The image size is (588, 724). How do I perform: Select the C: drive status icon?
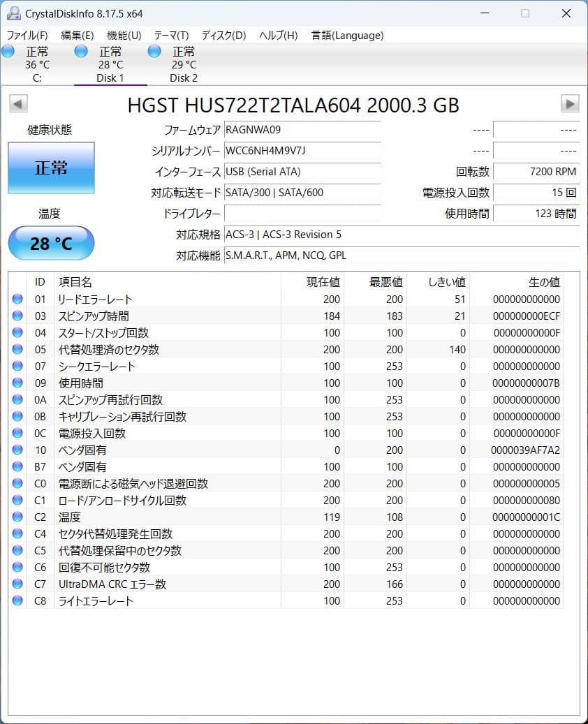pos(8,50)
